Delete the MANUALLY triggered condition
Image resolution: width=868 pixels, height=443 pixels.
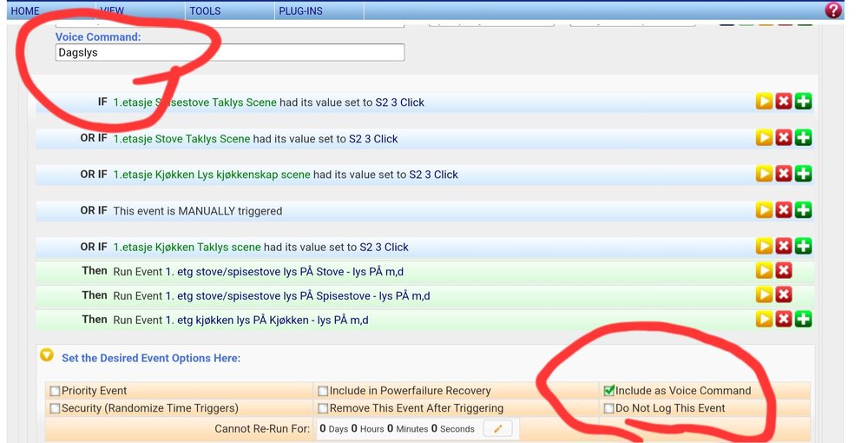784,210
